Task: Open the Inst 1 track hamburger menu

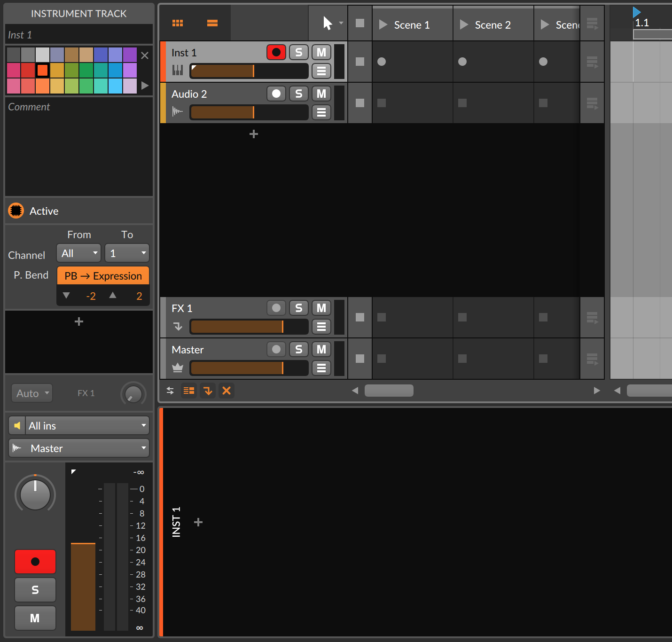Action: click(321, 71)
